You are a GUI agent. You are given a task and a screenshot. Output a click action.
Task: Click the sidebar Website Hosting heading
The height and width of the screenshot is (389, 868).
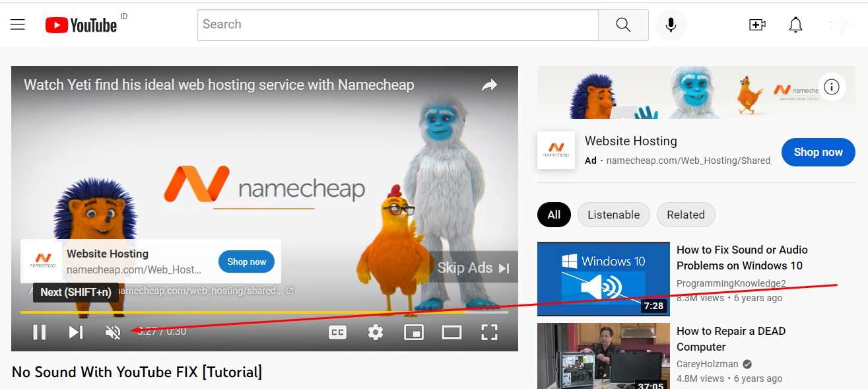point(631,141)
